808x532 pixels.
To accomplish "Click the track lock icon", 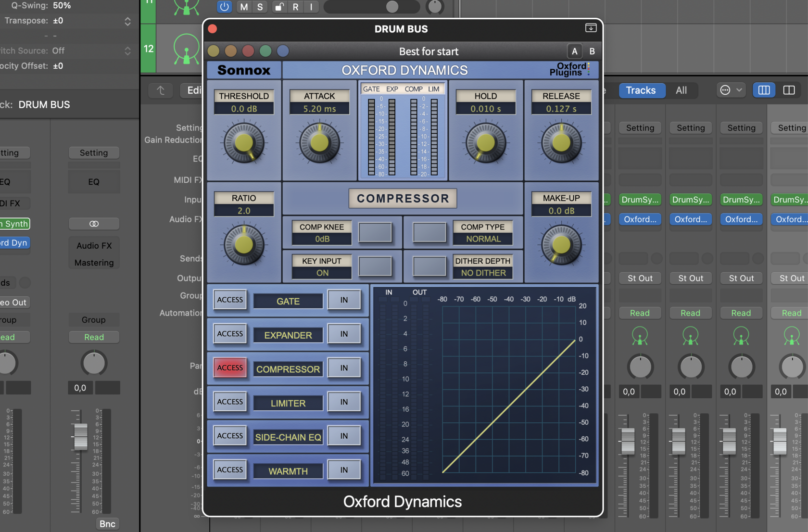I will click(x=279, y=7).
